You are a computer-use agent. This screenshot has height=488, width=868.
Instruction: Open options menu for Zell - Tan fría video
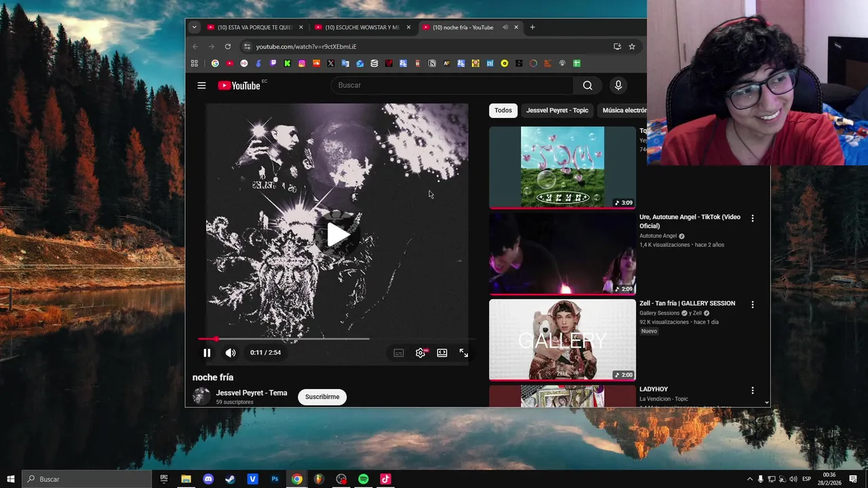click(752, 304)
